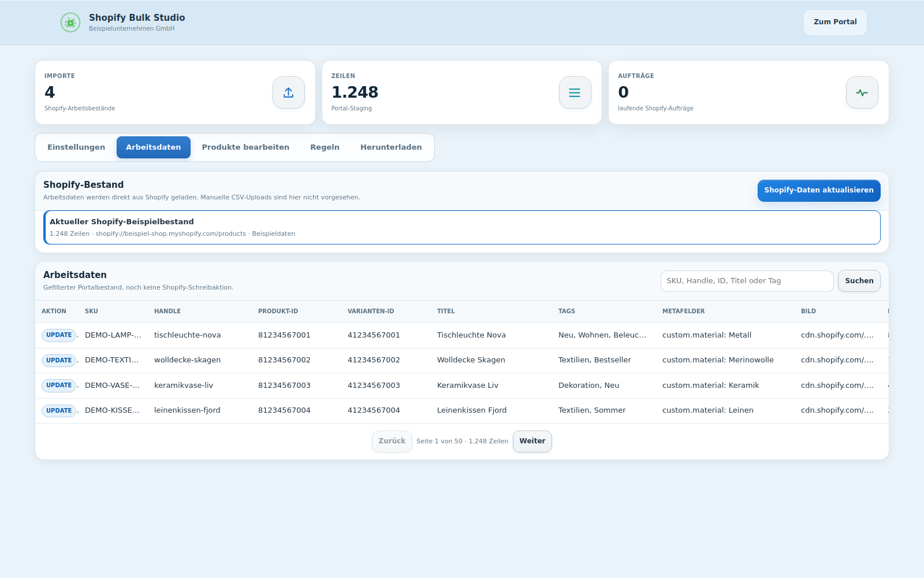Click product ID 81234567003

point(284,386)
